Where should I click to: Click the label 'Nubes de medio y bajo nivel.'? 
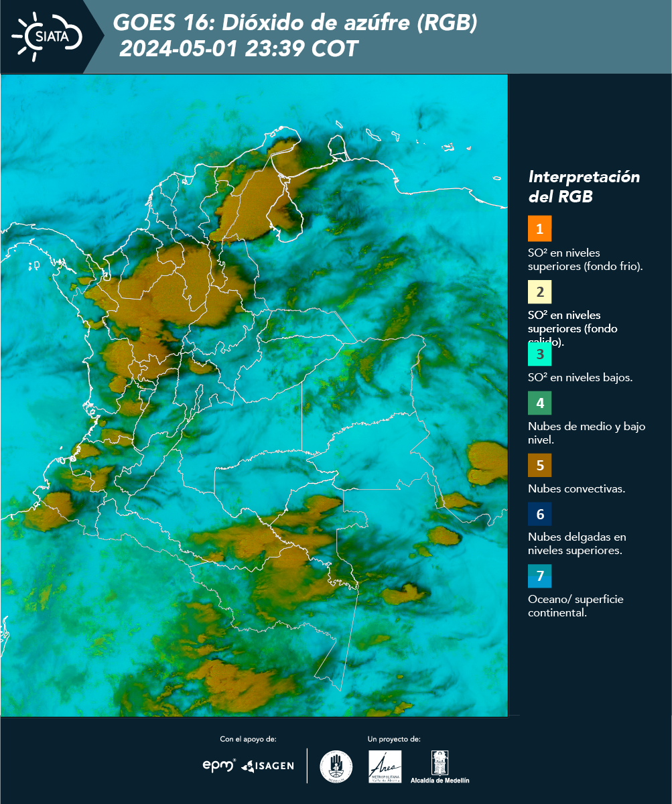click(x=586, y=433)
